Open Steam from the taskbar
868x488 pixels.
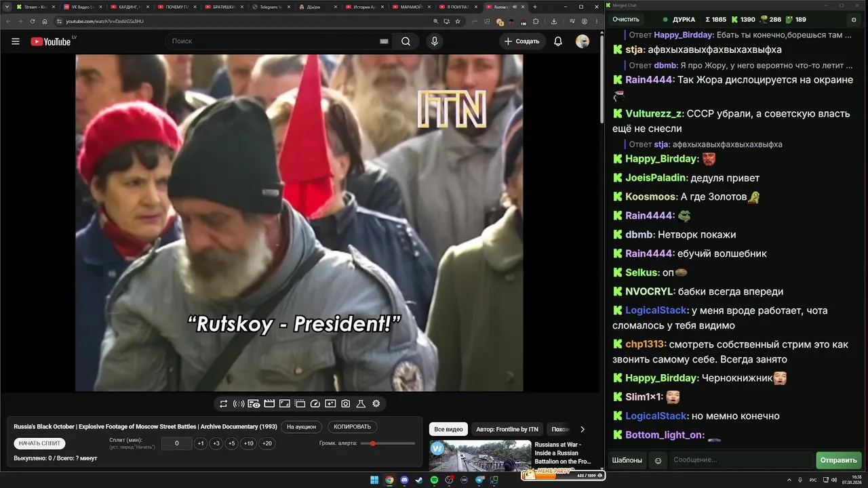point(419,480)
